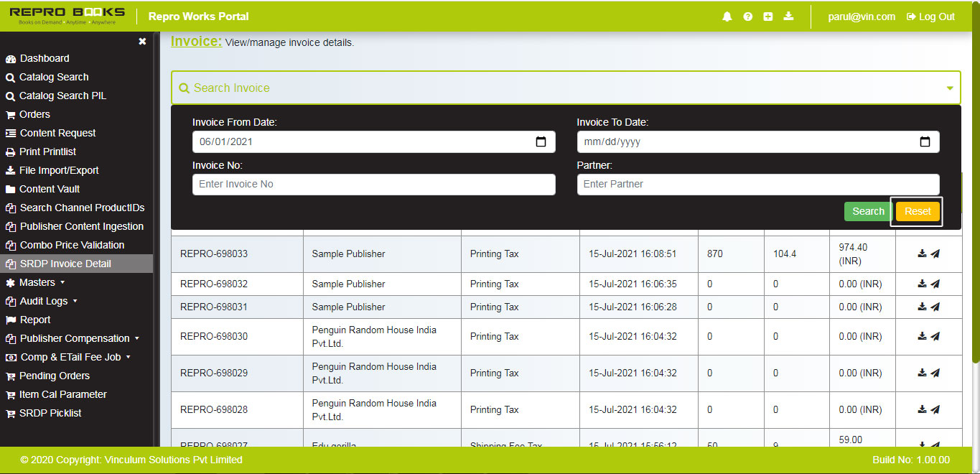The height and width of the screenshot is (474, 980).
Task: Click the add (plus) icon in header
Action: [767, 16]
